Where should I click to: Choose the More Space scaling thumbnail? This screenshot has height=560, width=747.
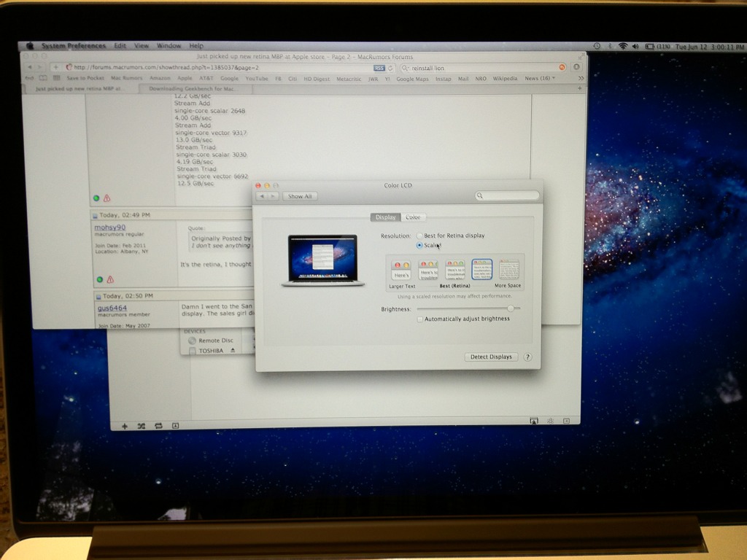[508, 270]
